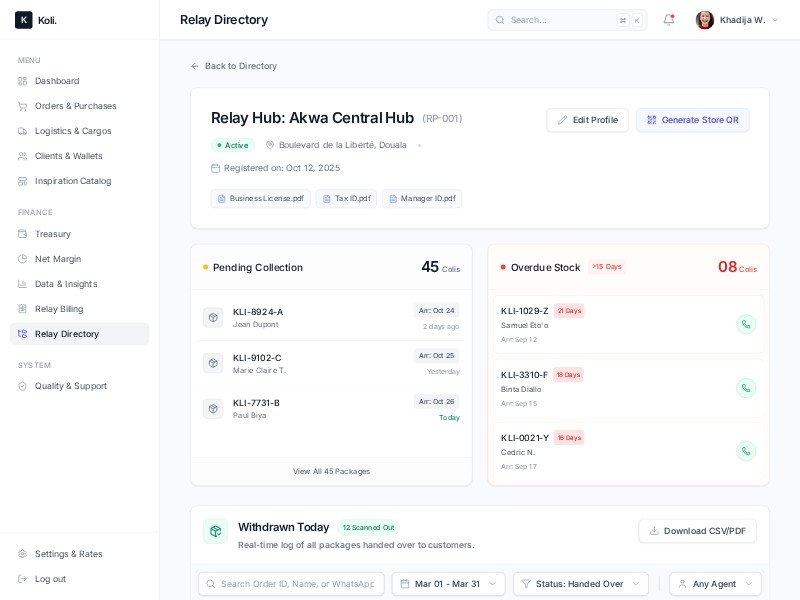Viewport: 800px width, 600px height.
Task: Click the Withdrawn Today box icon
Action: pyautogui.click(x=215, y=531)
